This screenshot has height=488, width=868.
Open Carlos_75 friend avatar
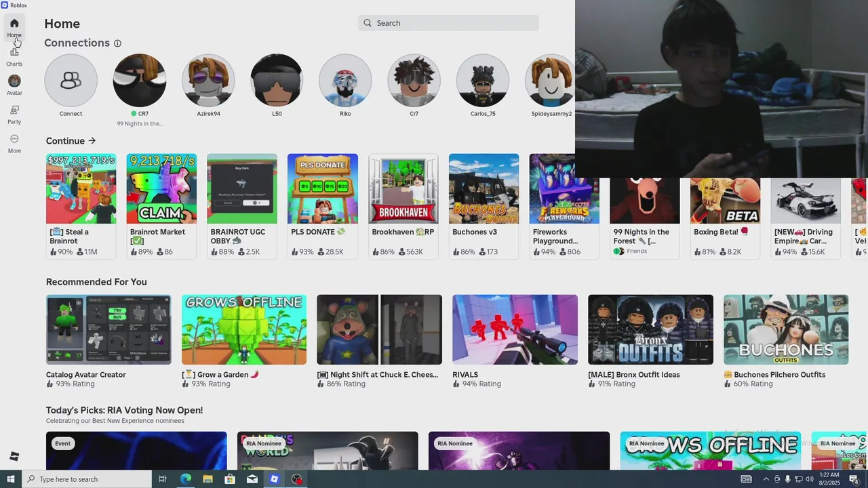[x=483, y=81]
